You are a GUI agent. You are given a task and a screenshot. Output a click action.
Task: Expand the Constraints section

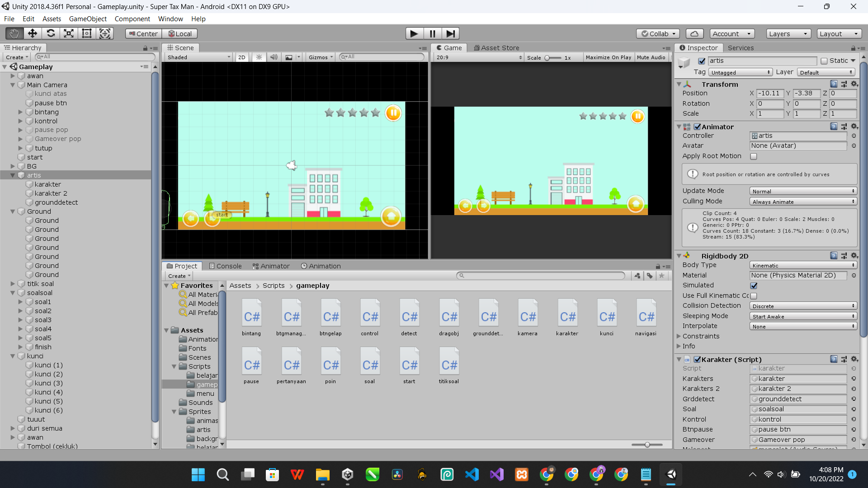(679, 336)
